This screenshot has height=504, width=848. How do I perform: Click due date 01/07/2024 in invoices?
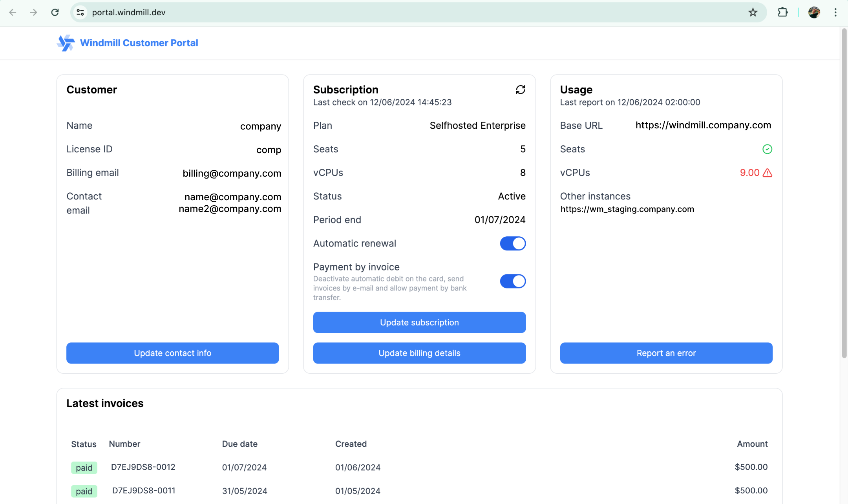pos(244,467)
